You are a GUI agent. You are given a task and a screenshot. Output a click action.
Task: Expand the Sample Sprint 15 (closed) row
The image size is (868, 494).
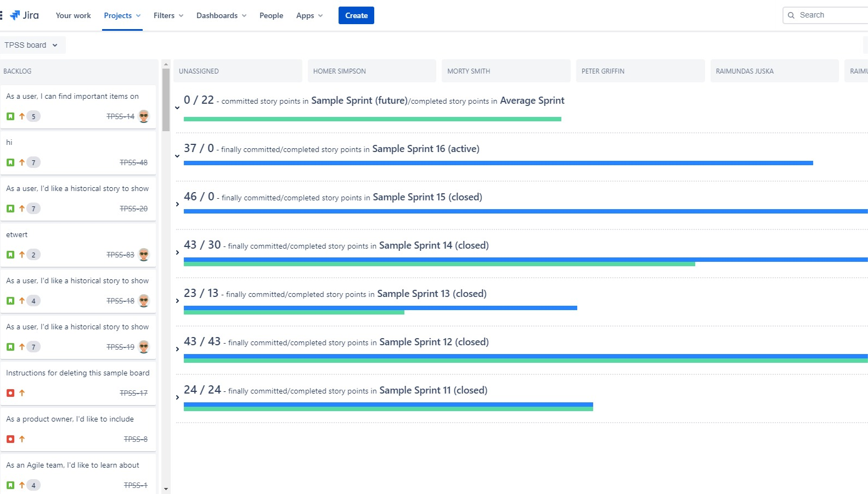(x=177, y=204)
